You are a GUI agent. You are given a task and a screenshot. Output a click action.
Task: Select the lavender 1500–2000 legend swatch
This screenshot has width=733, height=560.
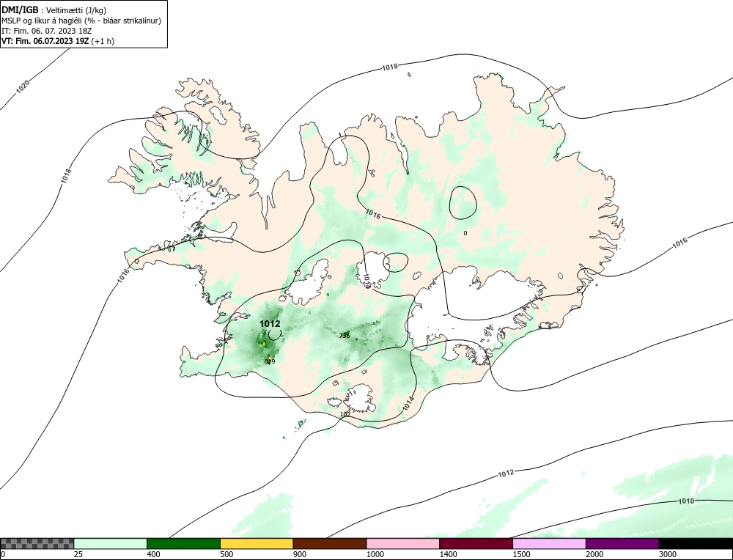point(549,543)
